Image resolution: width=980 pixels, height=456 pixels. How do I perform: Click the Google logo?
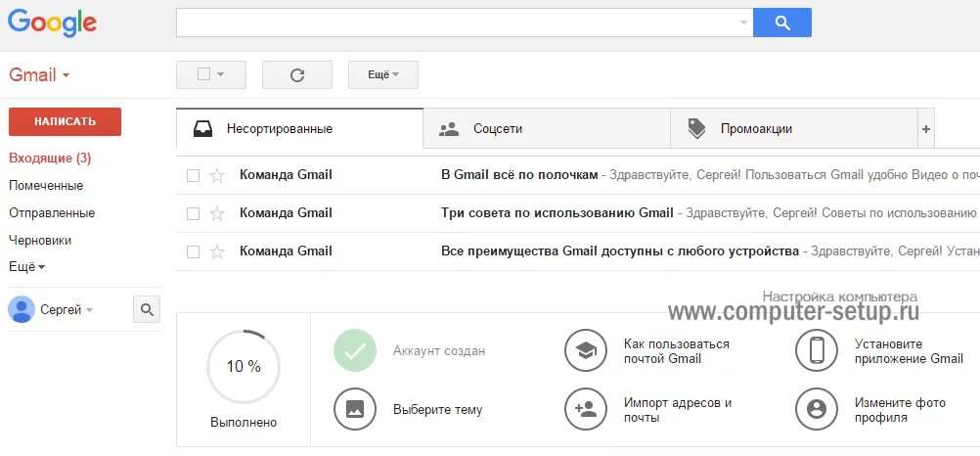53,23
